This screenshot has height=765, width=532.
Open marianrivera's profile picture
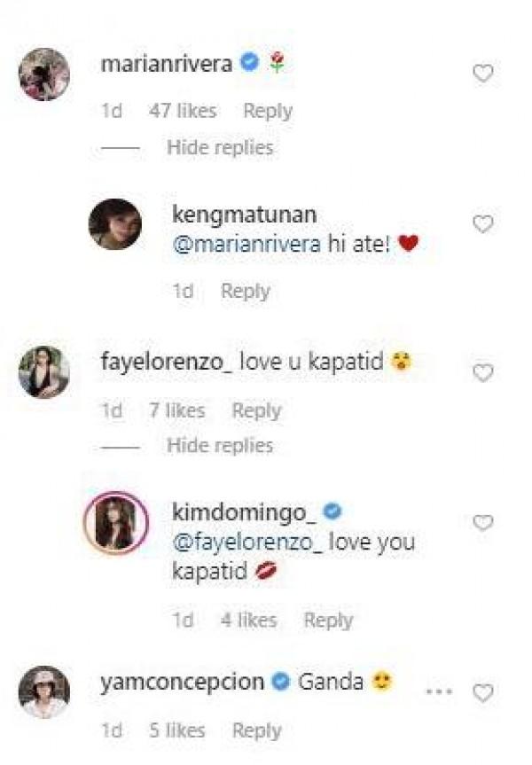coord(43,74)
